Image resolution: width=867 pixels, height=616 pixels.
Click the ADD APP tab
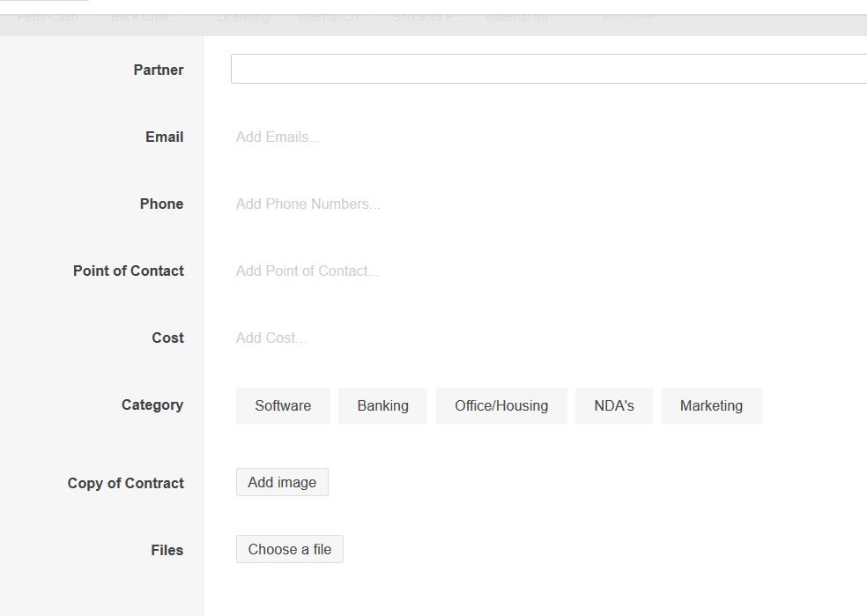(628, 18)
